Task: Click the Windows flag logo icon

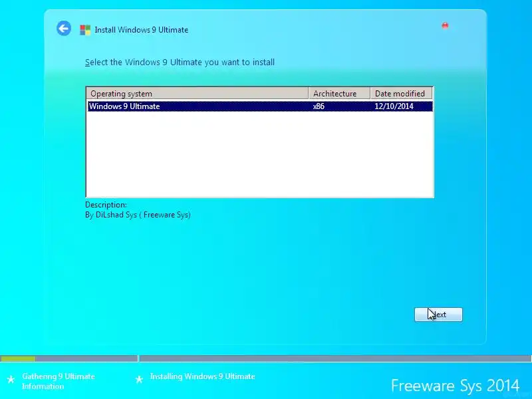Action: click(x=85, y=30)
